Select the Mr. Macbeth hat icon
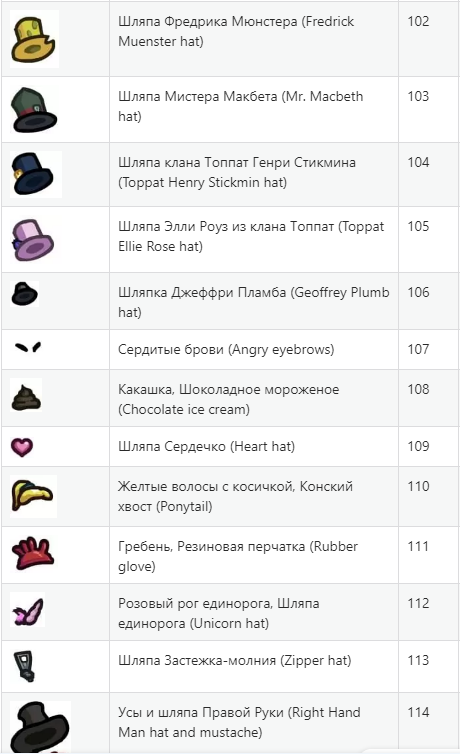460x754 pixels. pyautogui.click(x=34, y=110)
